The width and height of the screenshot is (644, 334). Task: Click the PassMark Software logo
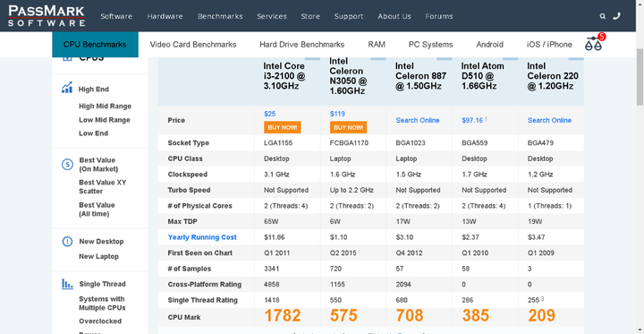click(x=47, y=16)
